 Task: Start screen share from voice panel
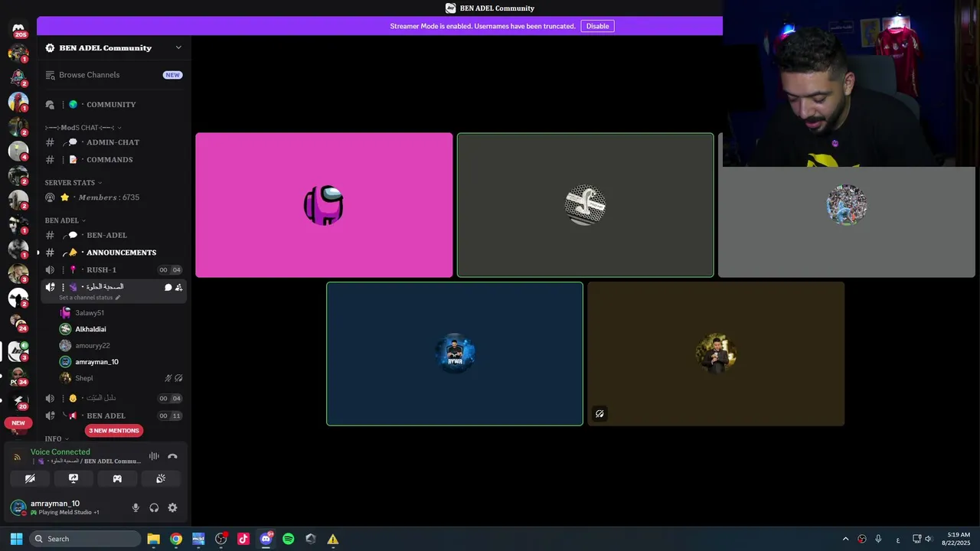tap(73, 478)
